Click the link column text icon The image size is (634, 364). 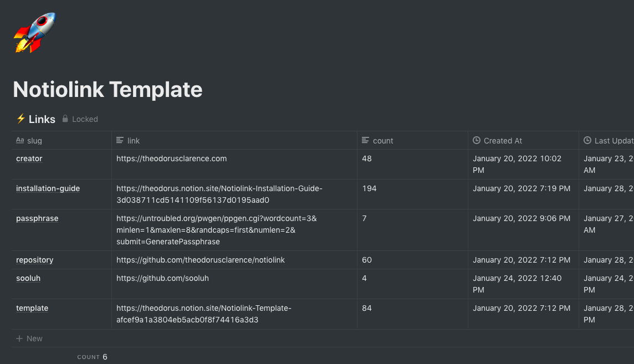[120, 141]
